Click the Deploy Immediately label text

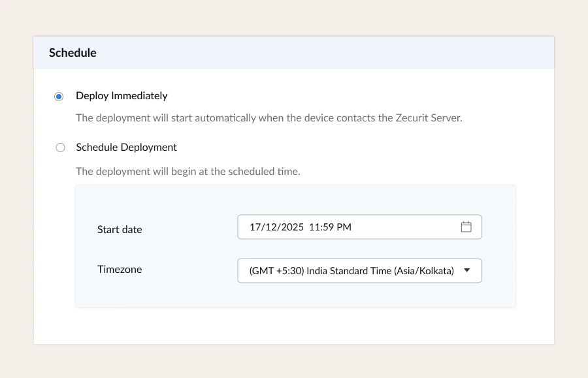click(x=122, y=95)
